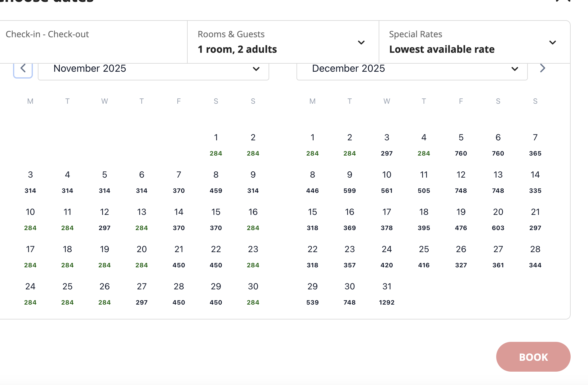
Task: Close the choose dates dialog
Action: point(563,1)
